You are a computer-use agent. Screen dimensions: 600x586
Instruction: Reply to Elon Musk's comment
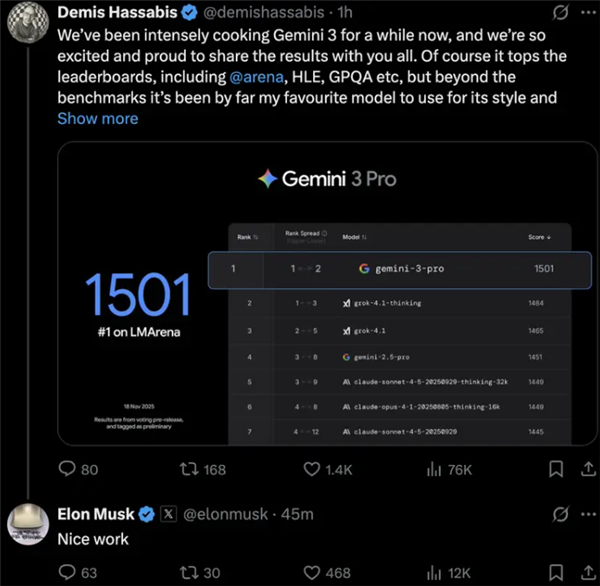coord(68,572)
